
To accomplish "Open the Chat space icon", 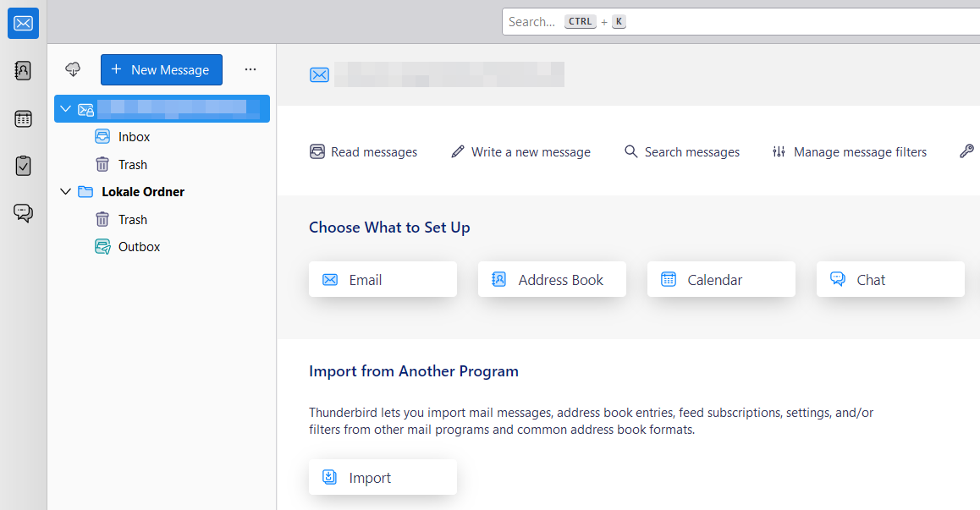I will [x=24, y=213].
